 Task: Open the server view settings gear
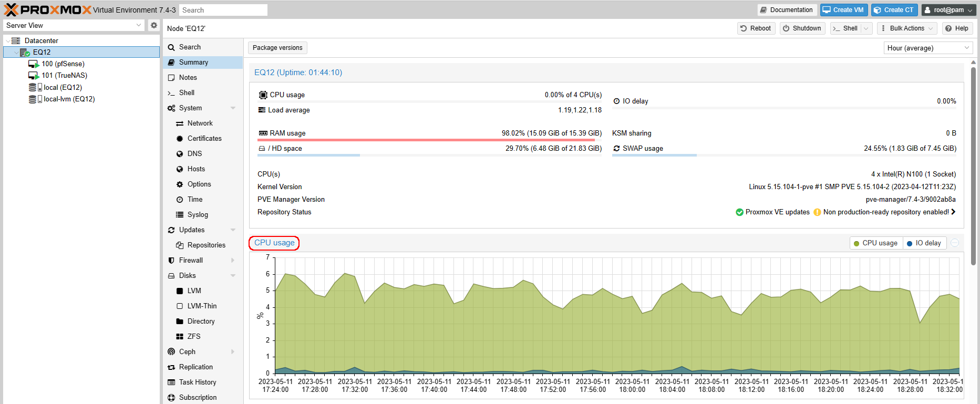153,25
